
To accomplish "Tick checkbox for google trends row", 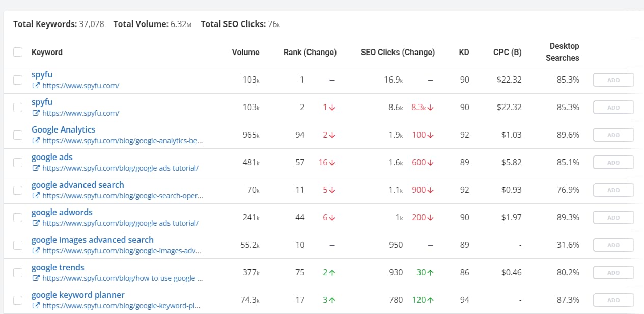I will click(x=18, y=273).
